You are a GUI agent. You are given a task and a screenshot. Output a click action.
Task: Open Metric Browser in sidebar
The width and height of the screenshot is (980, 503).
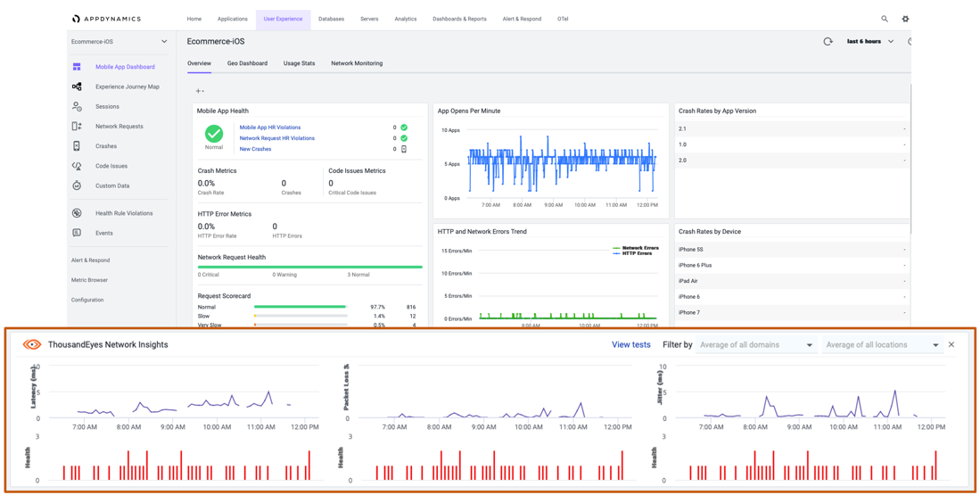89,280
